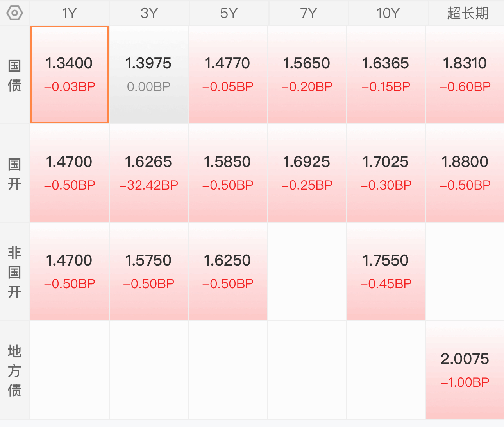Open the highlighted 1.3400 国债 1Y cell

(x=70, y=75)
